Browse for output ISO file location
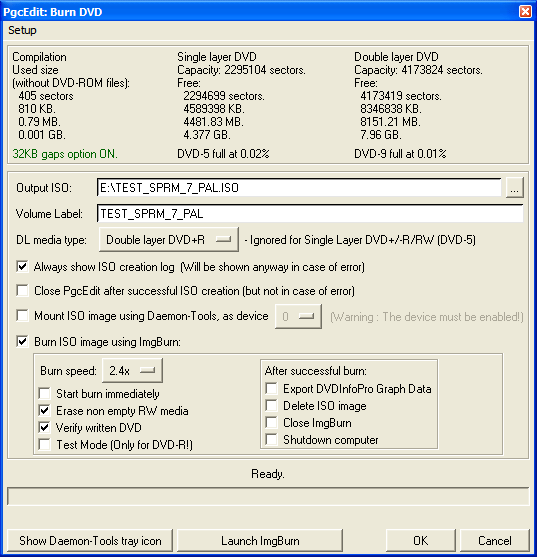 click(x=514, y=188)
